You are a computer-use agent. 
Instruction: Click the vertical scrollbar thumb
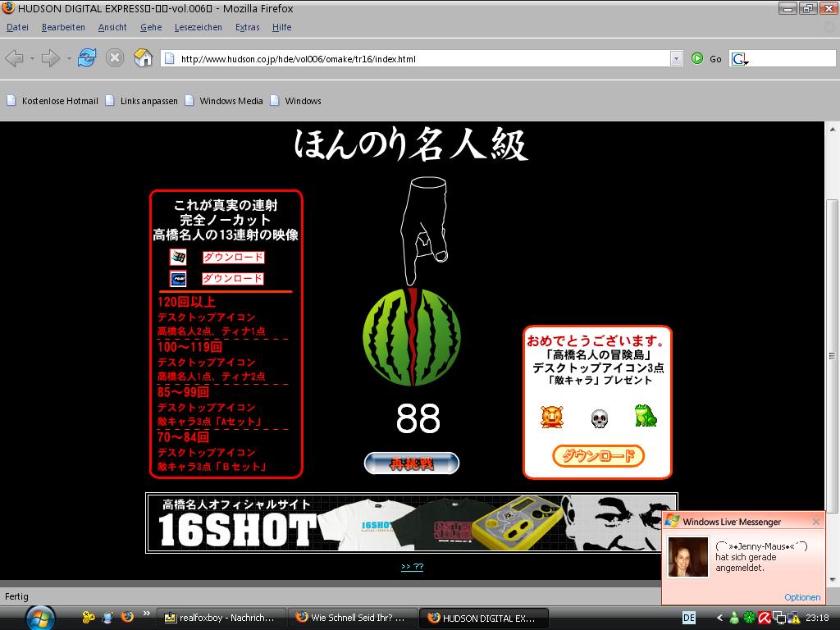tap(832, 356)
